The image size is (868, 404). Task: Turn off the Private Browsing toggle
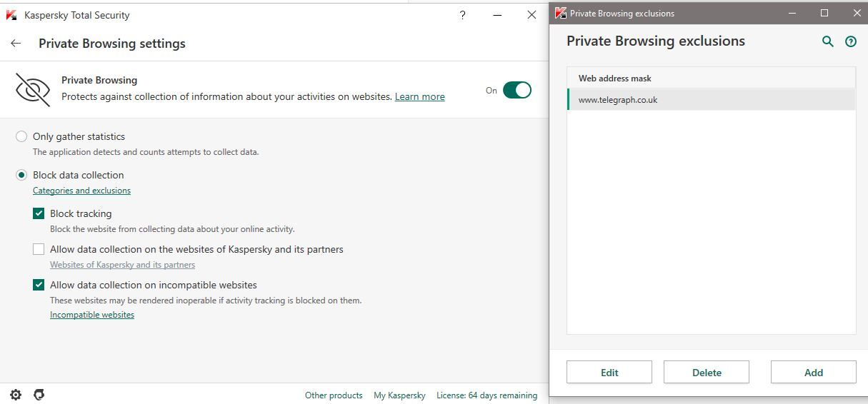[517, 90]
